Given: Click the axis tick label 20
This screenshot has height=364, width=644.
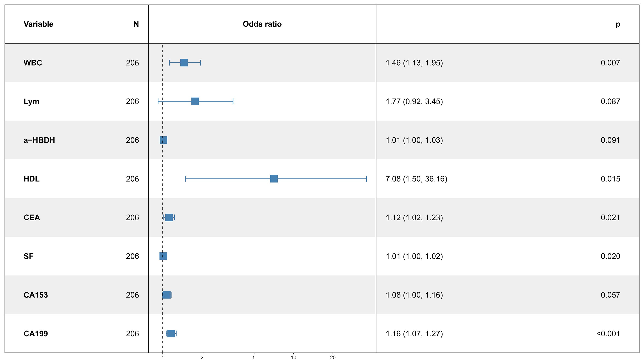Looking at the screenshot, I should (333, 358).
